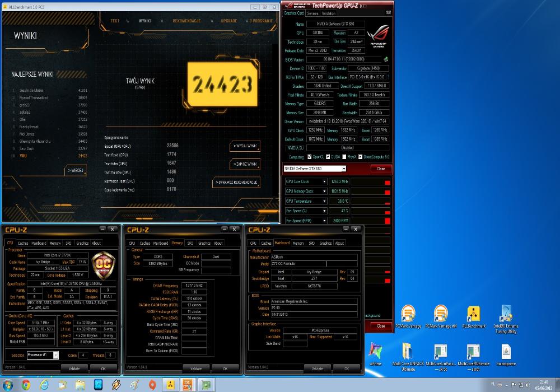The width and height of the screenshot is (560, 392).
Task: Toggle the OpenCL checkbox in GPU-Z
Action: point(309,157)
